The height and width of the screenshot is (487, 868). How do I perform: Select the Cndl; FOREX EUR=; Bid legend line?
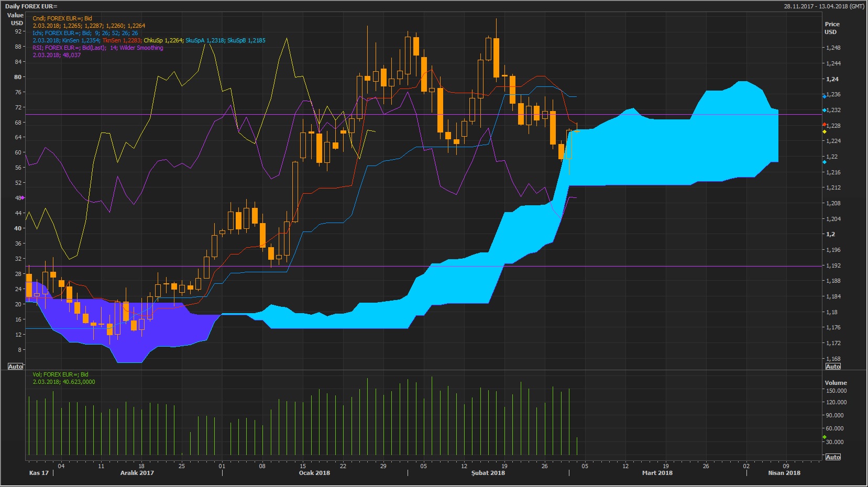62,18
